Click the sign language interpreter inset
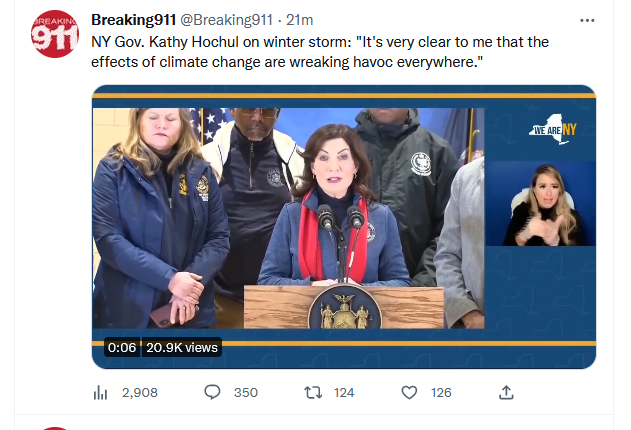 pyautogui.click(x=542, y=205)
